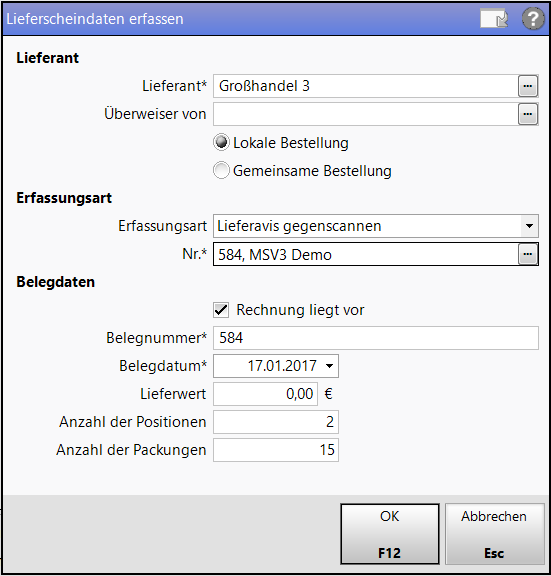The image size is (551, 576).
Task: Open Nr. field browse ellipsis button
Action: (528, 254)
